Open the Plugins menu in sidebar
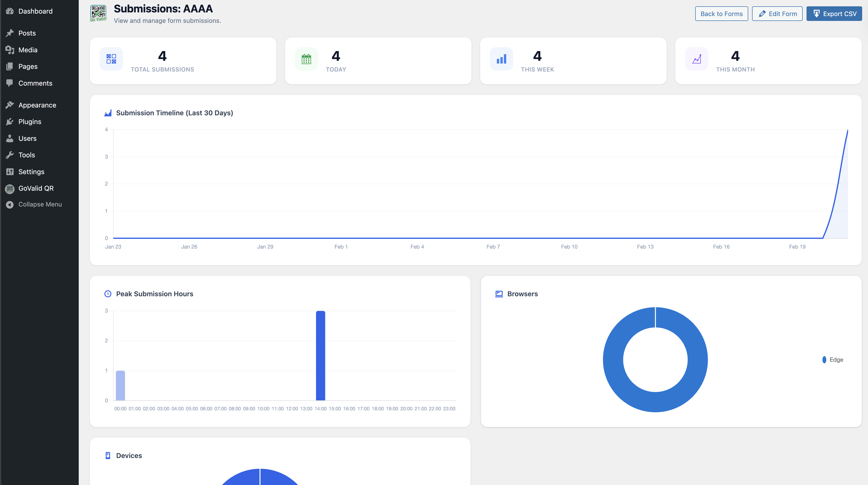This screenshot has width=868, height=485. (30, 122)
